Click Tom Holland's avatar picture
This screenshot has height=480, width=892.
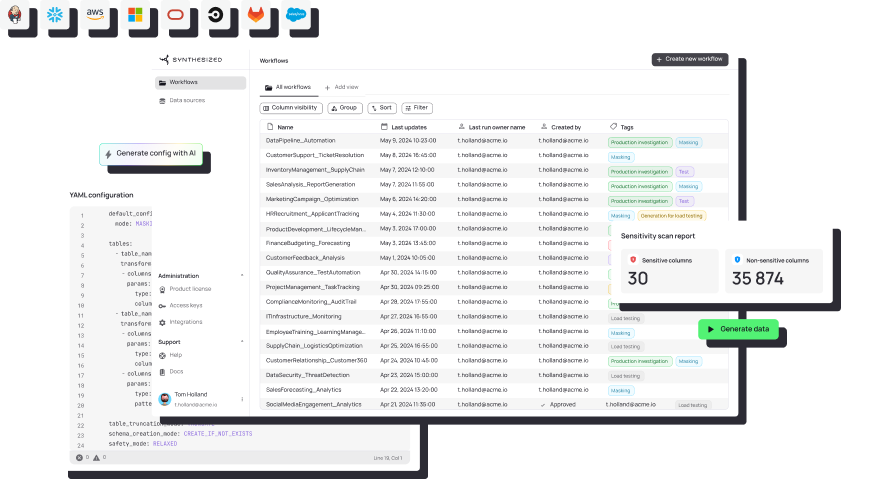(x=165, y=399)
